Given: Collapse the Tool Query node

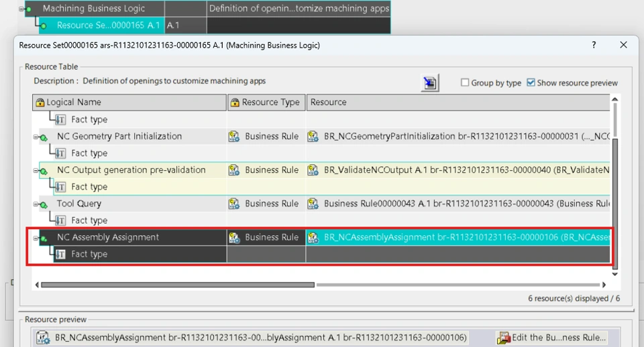Looking at the screenshot, I should pos(36,204).
